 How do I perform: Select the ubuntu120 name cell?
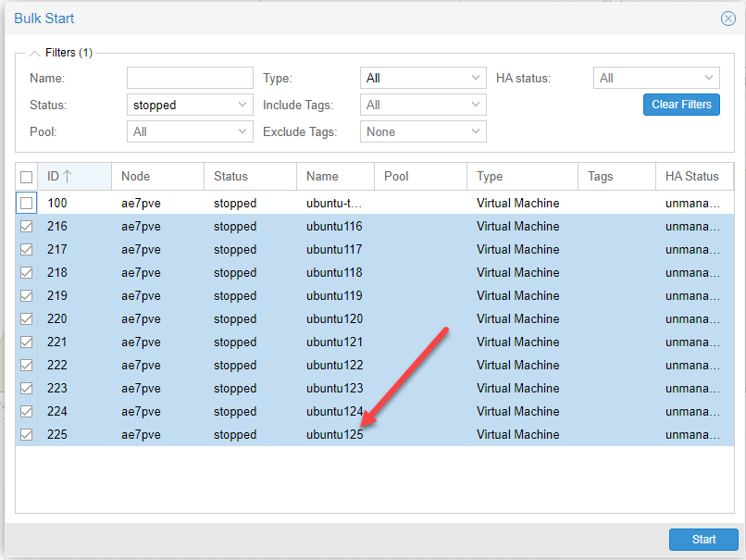[x=334, y=318]
